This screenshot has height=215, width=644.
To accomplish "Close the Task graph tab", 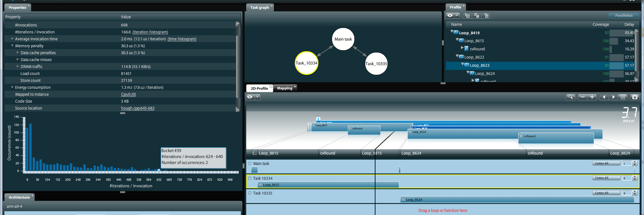I will (272, 6).
